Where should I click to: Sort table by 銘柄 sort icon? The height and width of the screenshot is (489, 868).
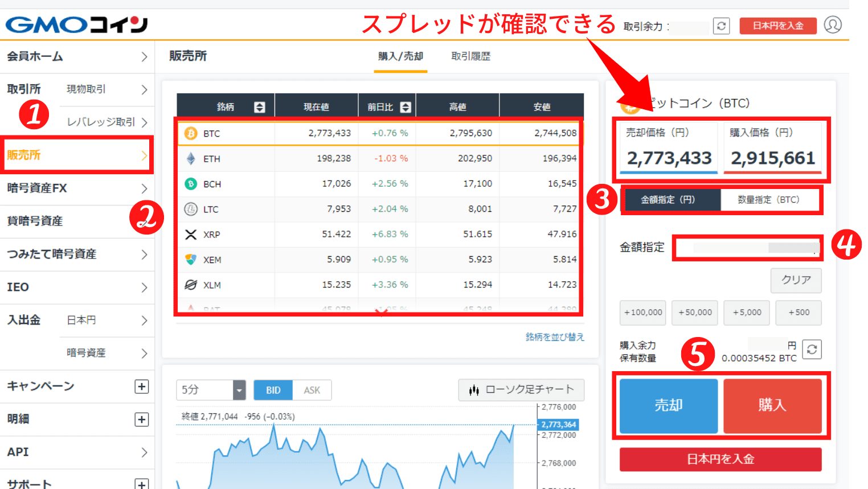pyautogui.click(x=260, y=107)
